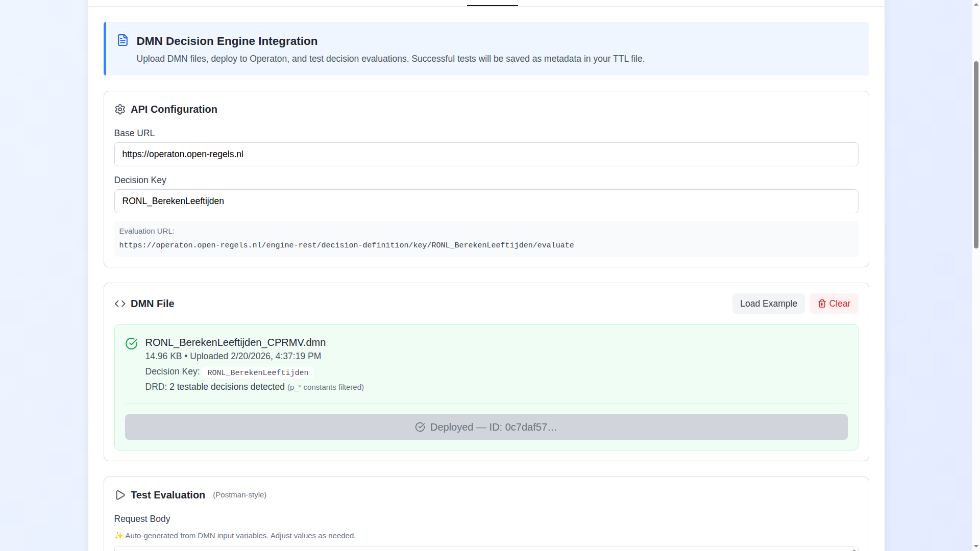Click the filename RONL_BerekenLeeftijden_CPRMV.dmn
The height and width of the screenshot is (551, 980).
point(235,342)
